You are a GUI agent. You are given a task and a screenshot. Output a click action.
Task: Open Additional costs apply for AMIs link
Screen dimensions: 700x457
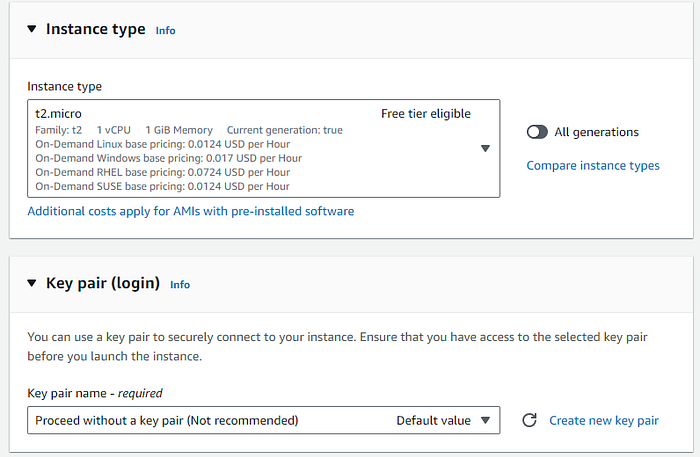point(191,211)
